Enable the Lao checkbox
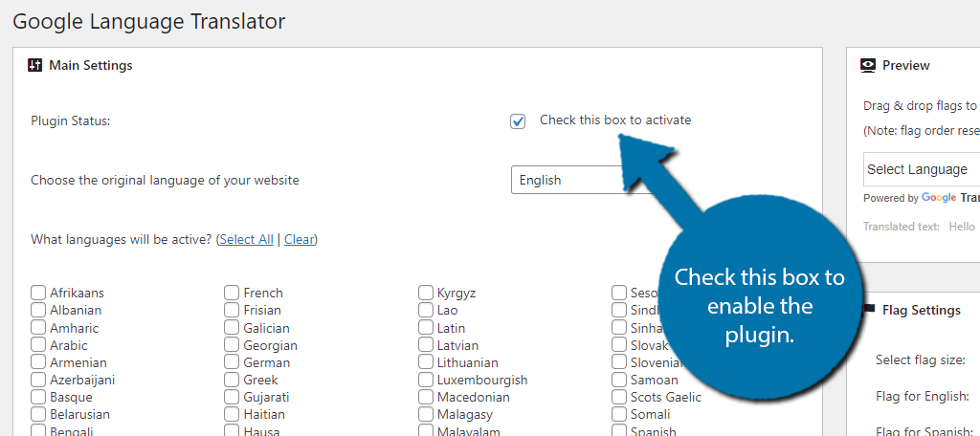The height and width of the screenshot is (436, 980). [426, 310]
